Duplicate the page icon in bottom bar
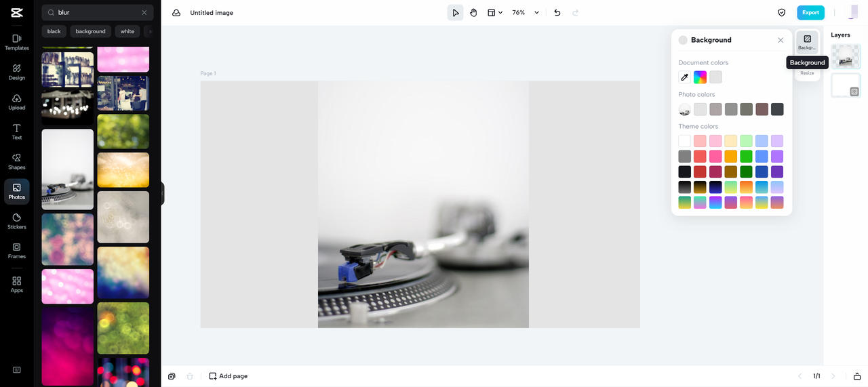Image resolution: width=868 pixels, height=387 pixels. [172, 376]
